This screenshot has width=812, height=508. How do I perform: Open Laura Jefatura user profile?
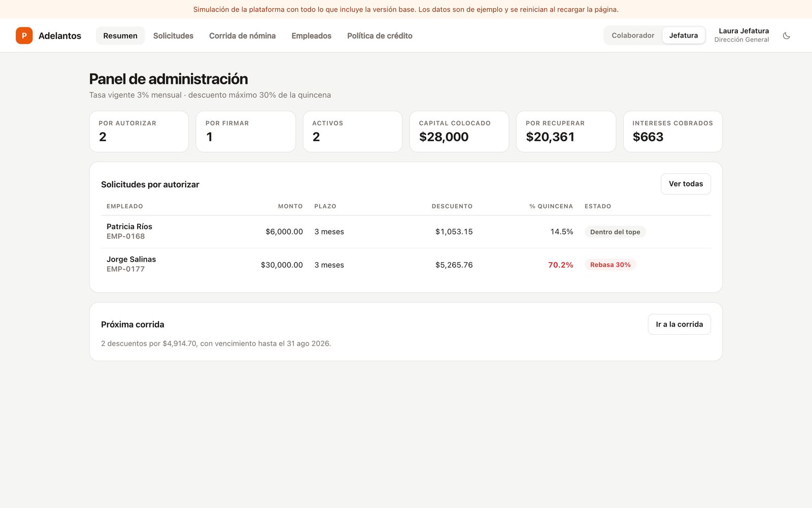(x=741, y=35)
